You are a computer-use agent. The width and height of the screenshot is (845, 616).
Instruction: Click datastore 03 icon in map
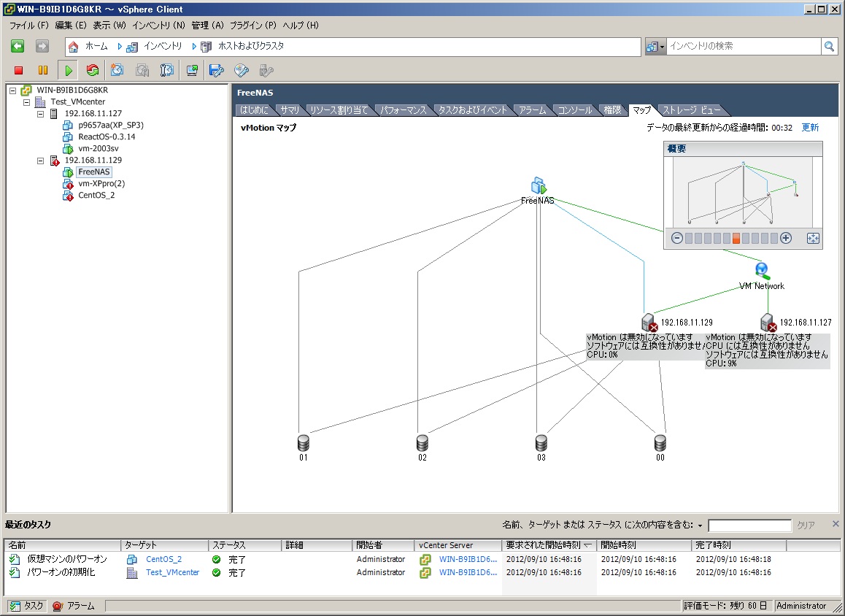[x=541, y=443]
